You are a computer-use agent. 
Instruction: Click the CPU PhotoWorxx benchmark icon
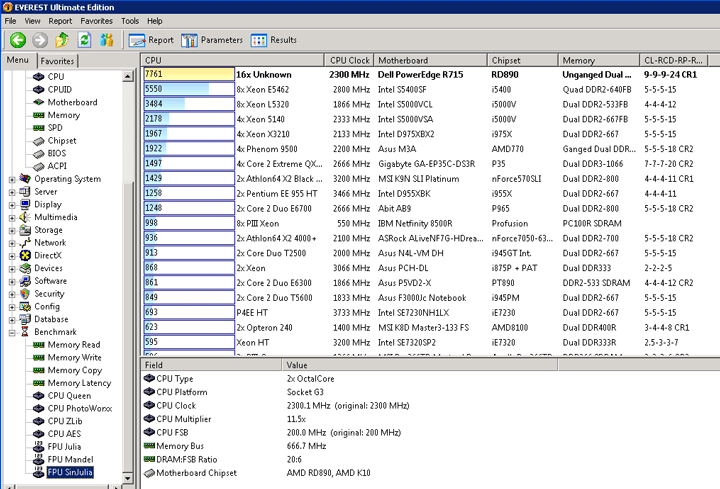click(39, 409)
